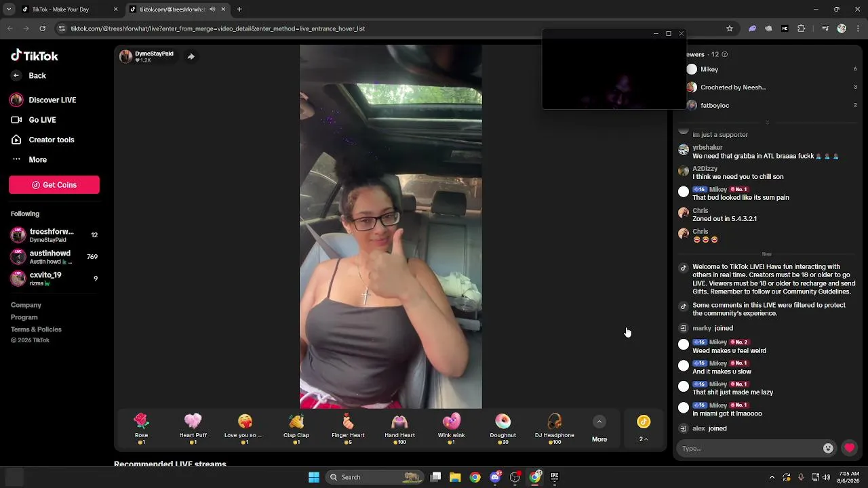Click the yrbshaker commenter name

click(707, 148)
